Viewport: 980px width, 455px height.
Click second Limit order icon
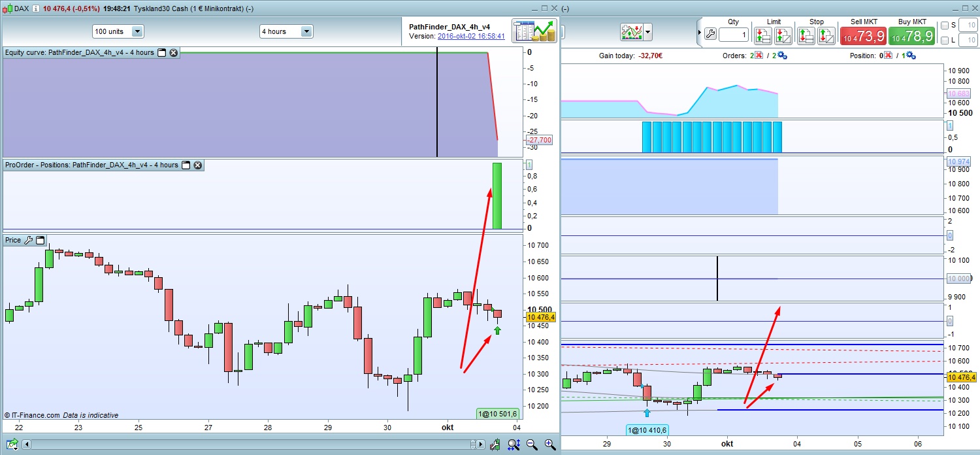(x=783, y=36)
